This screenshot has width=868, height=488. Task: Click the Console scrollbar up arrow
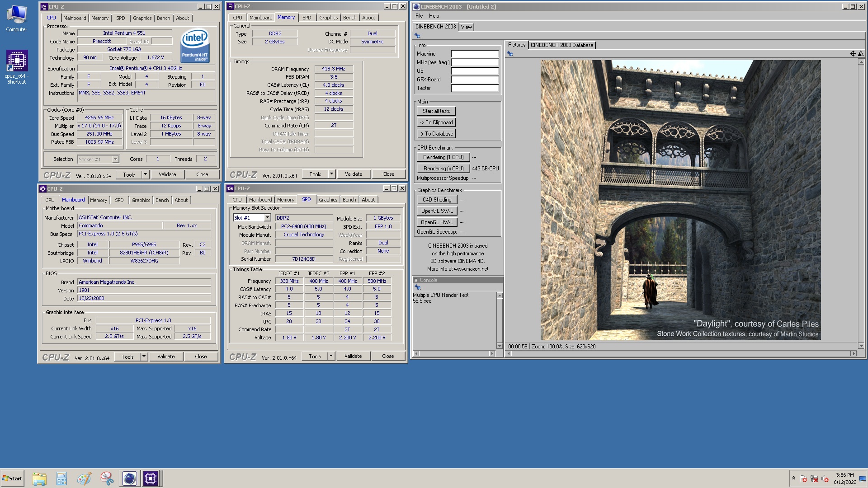500,296
